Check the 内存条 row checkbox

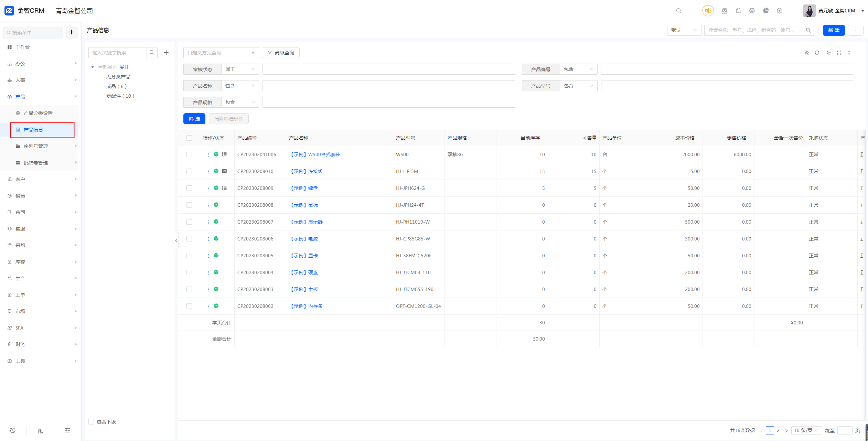click(x=189, y=306)
